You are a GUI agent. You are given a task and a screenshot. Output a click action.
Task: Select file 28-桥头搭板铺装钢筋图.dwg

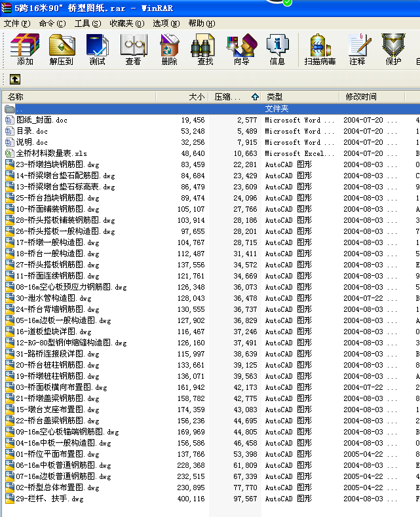tap(66, 220)
